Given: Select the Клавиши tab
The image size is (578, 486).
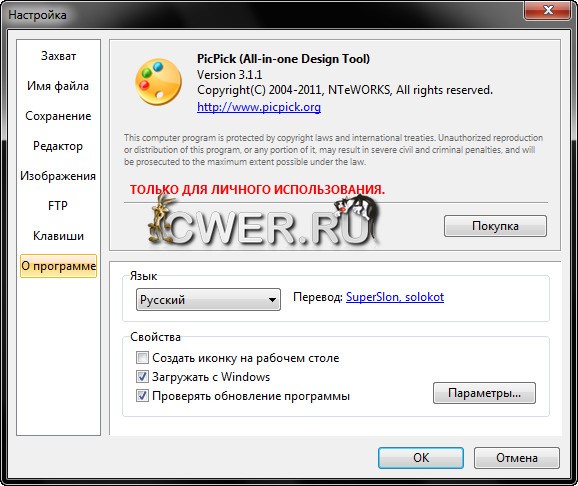Looking at the screenshot, I should (58, 236).
